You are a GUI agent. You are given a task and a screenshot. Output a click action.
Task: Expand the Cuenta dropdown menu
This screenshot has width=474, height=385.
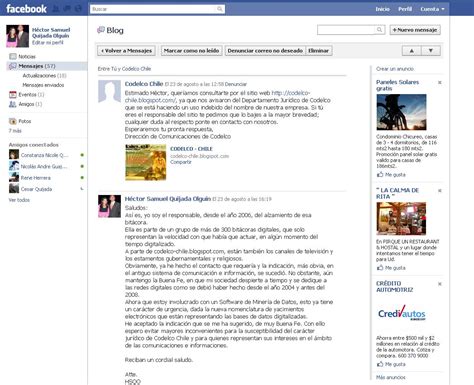click(x=432, y=9)
